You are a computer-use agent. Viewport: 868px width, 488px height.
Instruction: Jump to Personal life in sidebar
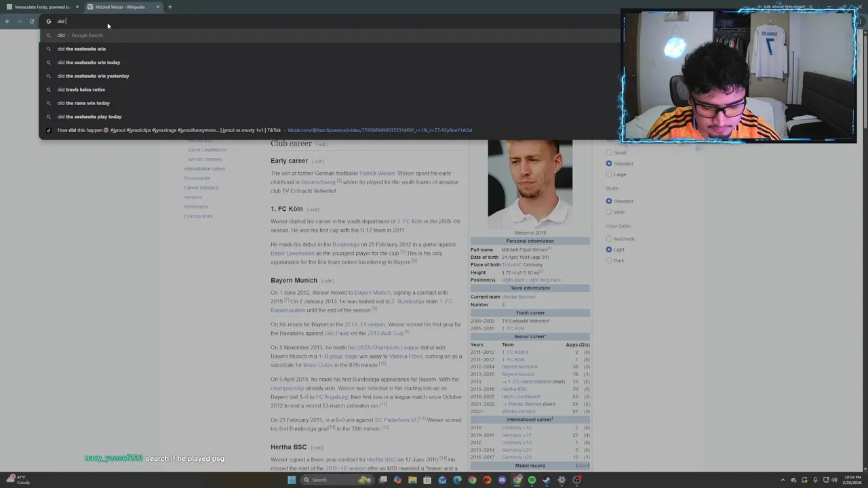pyautogui.click(x=197, y=178)
